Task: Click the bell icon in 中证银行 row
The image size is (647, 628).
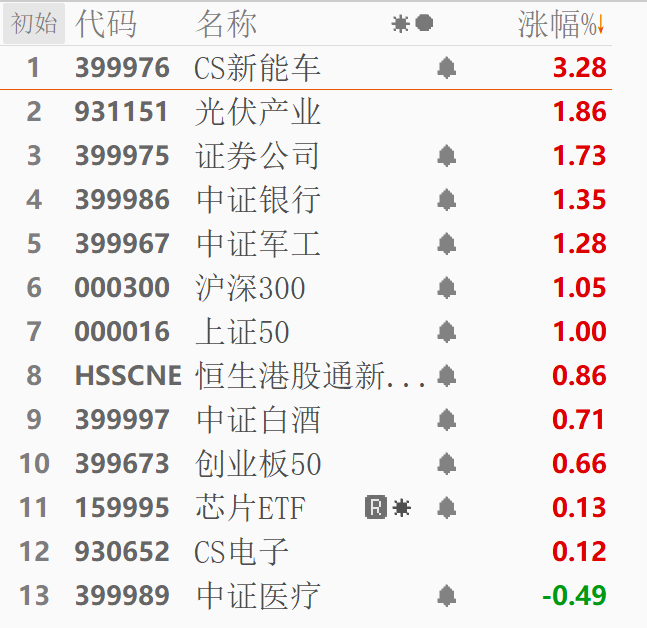Action: coord(446,200)
